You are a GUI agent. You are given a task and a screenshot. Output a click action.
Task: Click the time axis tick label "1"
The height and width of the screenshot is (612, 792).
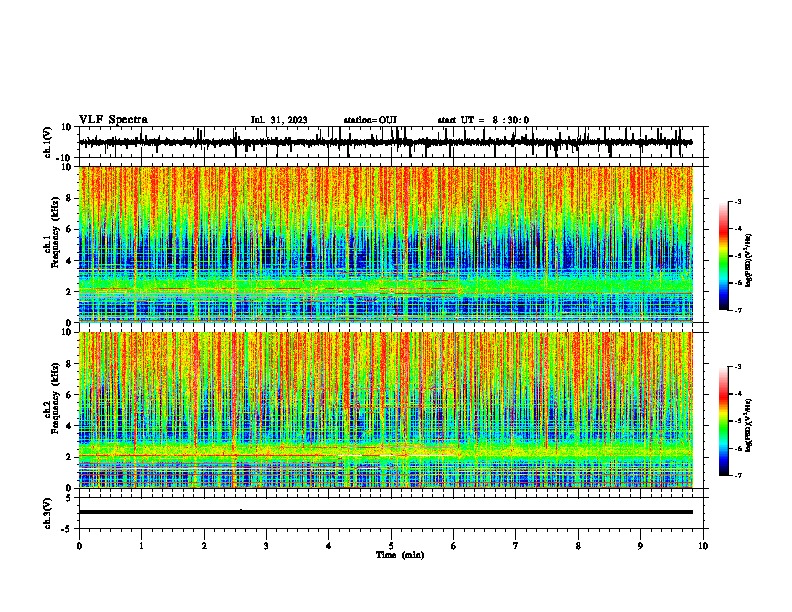[141, 546]
